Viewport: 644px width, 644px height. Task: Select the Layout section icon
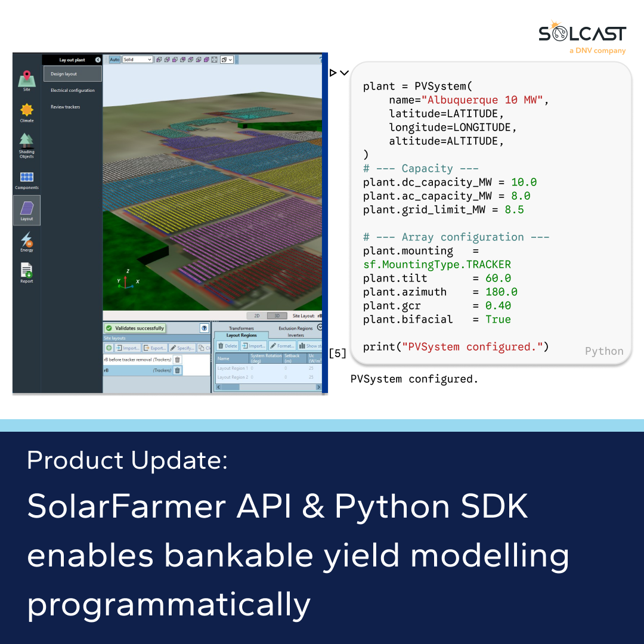tap(27, 210)
